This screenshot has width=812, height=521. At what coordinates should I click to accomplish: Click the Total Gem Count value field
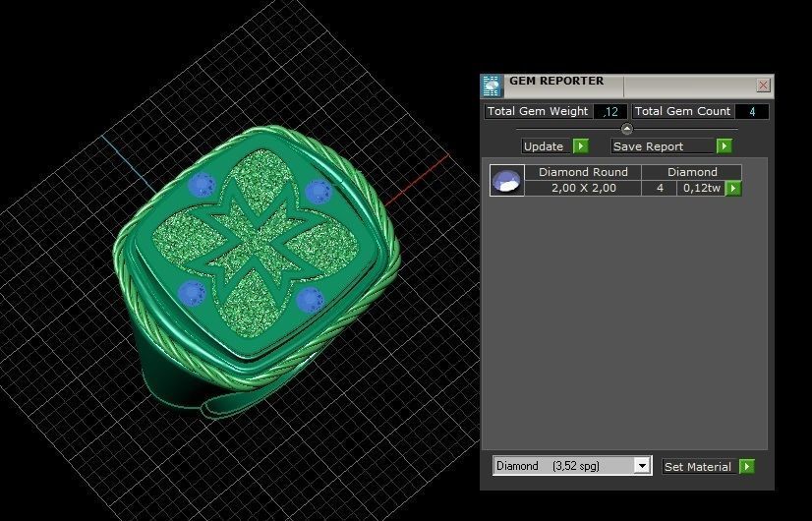pos(751,111)
